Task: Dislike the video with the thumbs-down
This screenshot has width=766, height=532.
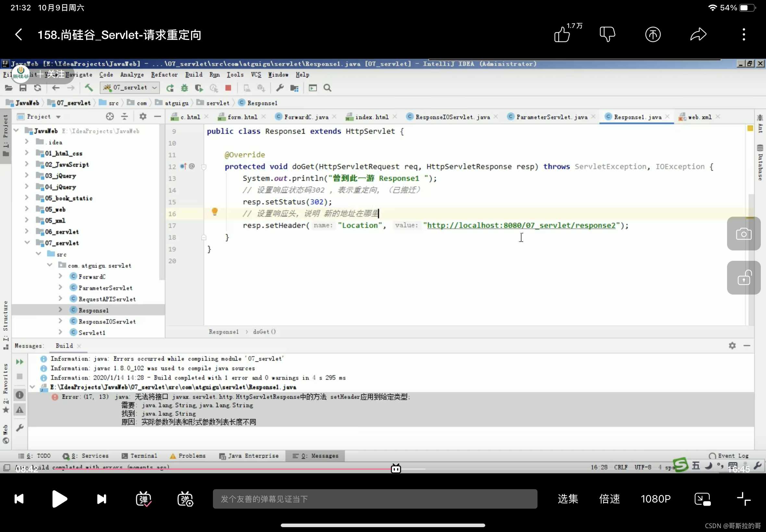Action: click(x=608, y=34)
